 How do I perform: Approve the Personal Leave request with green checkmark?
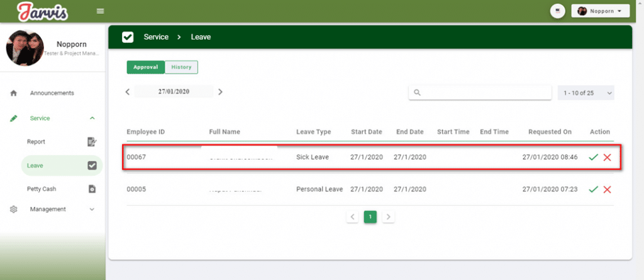[x=593, y=189]
